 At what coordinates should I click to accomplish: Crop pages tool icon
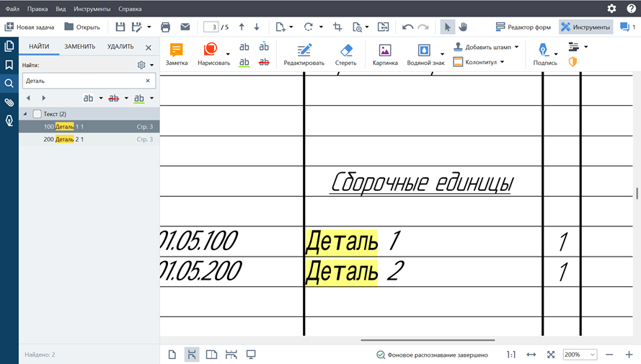tap(337, 27)
